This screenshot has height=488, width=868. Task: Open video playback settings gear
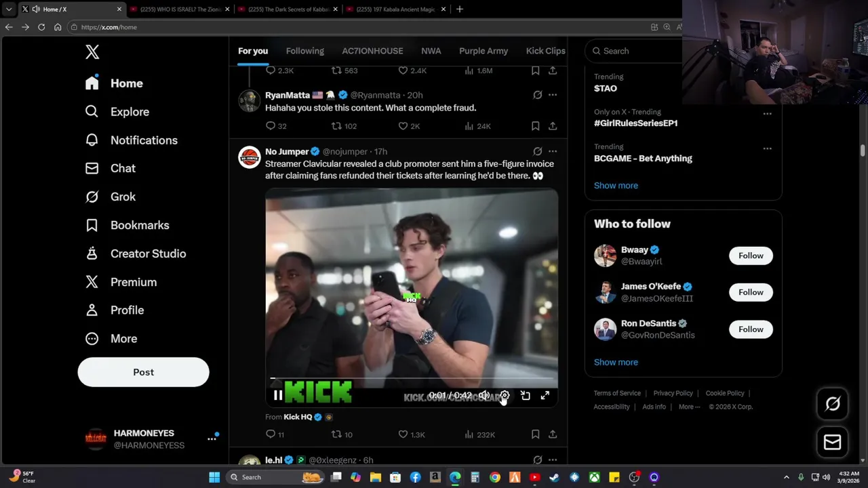click(505, 395)
